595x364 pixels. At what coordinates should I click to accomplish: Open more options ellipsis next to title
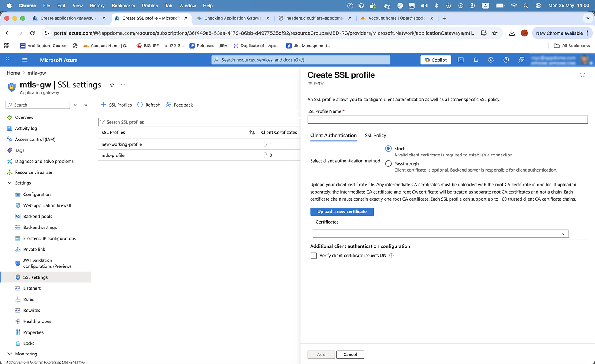(x=123, y=85)
